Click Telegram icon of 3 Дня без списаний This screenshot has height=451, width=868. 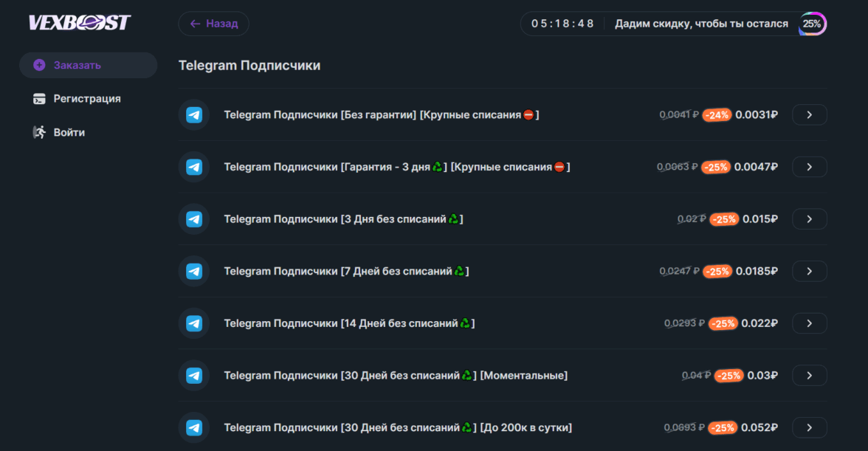[194, 219]
